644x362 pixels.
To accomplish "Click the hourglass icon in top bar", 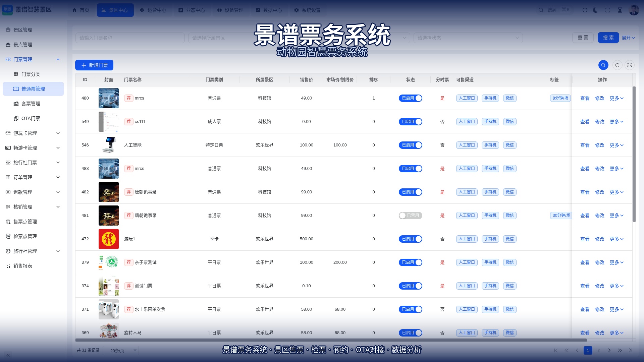I will pyautogui.click(x=620, y=10).
